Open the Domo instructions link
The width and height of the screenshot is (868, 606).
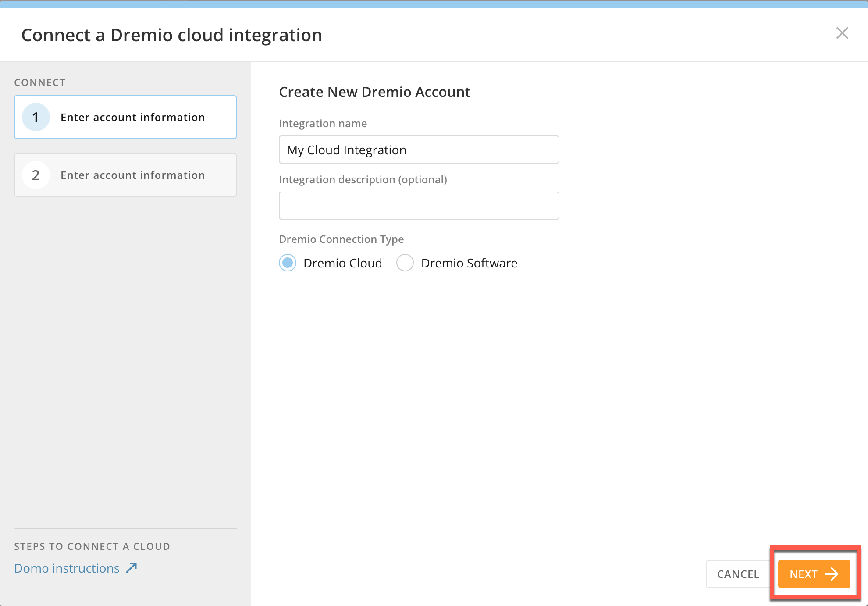(67, 568)
